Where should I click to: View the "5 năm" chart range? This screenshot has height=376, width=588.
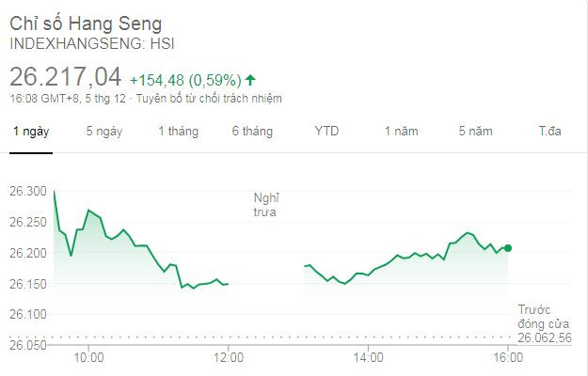475,132
